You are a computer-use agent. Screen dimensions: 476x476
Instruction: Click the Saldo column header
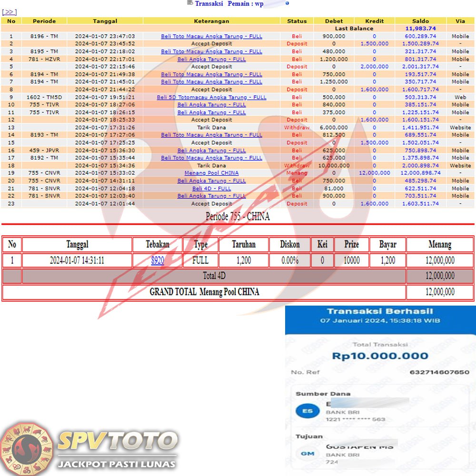coord(420,21)
